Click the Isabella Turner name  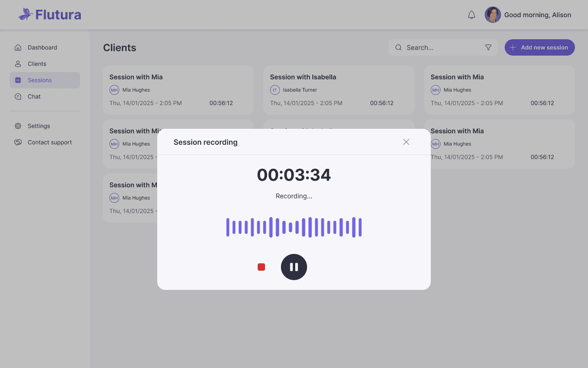click(x=300, y=90)
